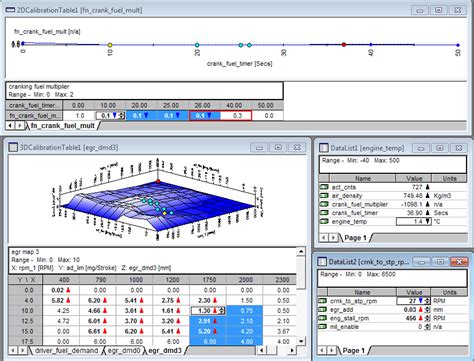Click the engine_temp row icon

point(324,221)
